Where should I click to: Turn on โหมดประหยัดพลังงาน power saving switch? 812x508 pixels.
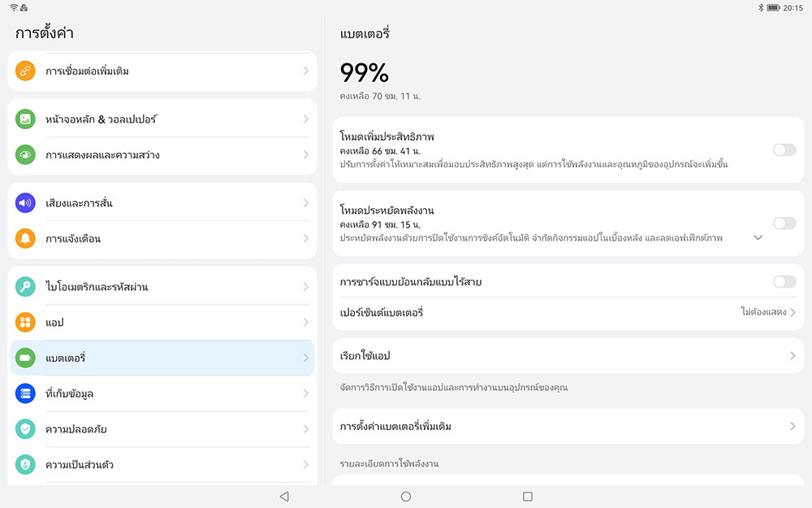(x=784, y=224)
